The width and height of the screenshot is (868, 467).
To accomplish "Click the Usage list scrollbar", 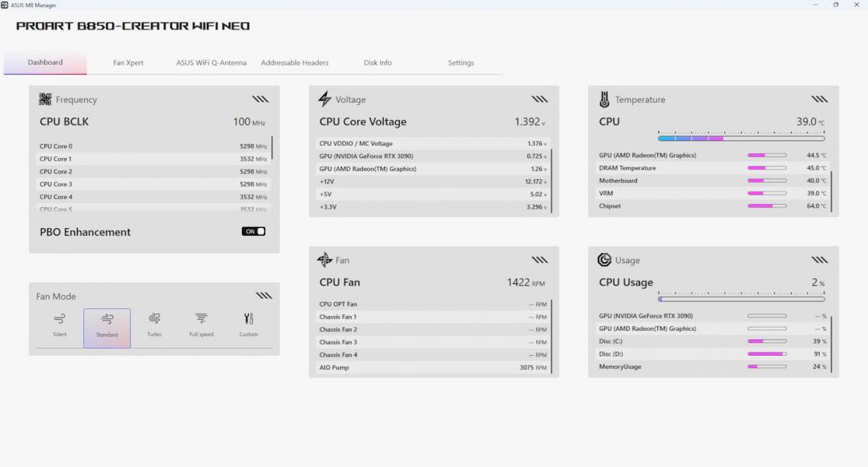I will (x=831, y=344).
